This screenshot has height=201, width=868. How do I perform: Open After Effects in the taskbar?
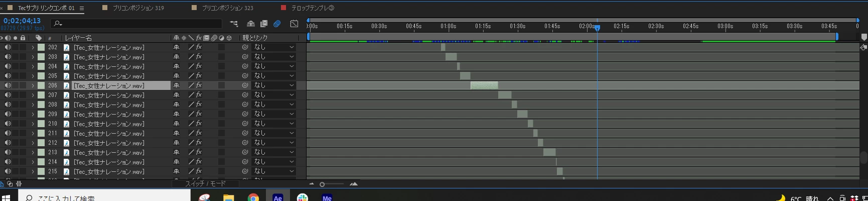[x=277, y=197]
